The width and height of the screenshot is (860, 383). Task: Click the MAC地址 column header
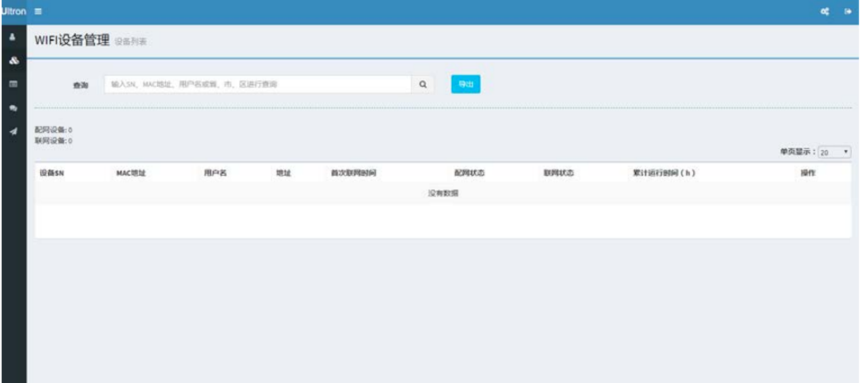coord(131,173)
